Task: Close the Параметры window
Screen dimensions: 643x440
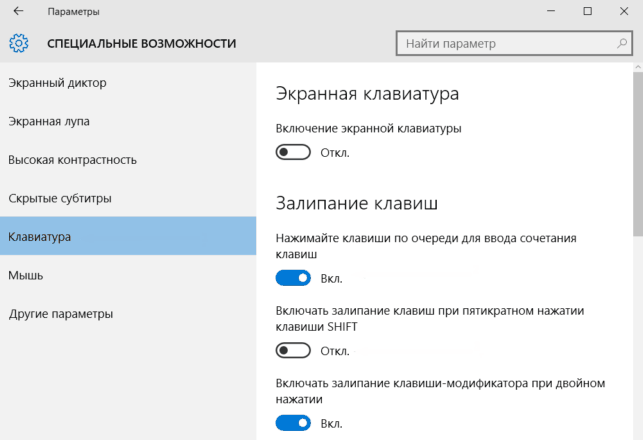Action: 624,11
